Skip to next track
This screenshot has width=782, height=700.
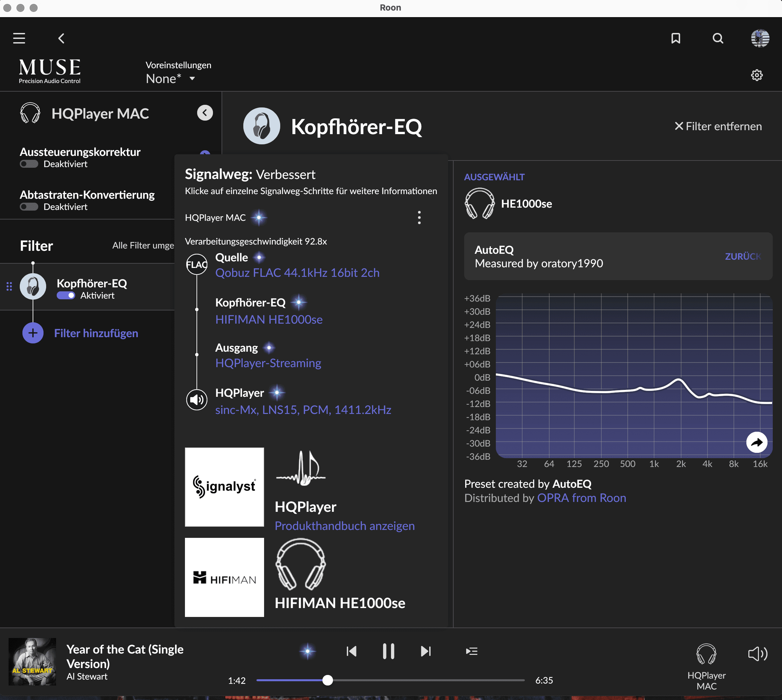426,651
